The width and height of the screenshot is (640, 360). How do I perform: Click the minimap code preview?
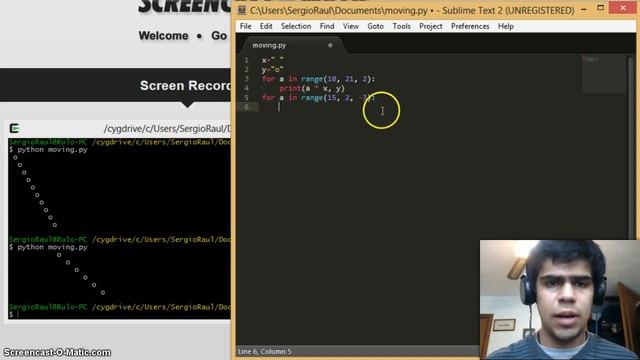point(603,73)
